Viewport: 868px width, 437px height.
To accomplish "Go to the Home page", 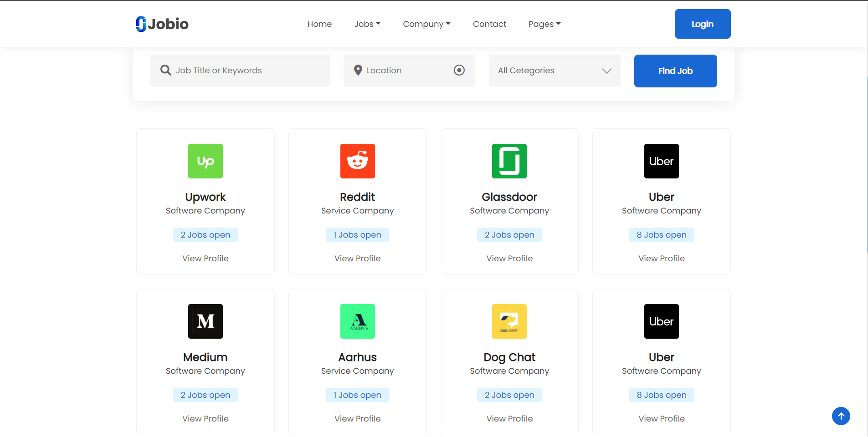I will [x=319, y=24].
